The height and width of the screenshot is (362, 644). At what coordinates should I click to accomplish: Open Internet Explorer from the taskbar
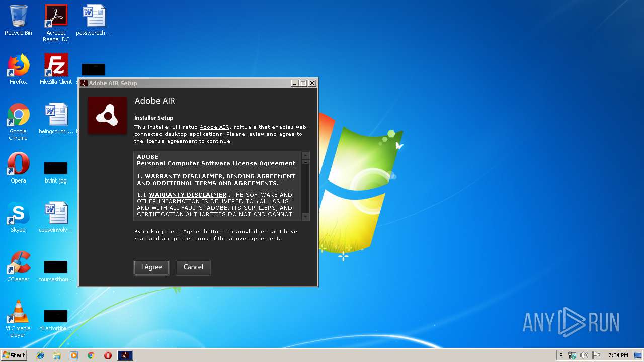coord(40,355)
